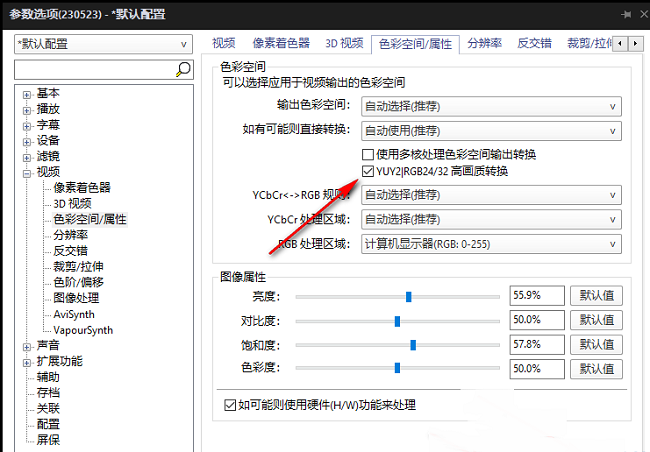Select 关联 in the tree
Image resolution: width=650 pixels, height=452 pixels.
(48, 408)
